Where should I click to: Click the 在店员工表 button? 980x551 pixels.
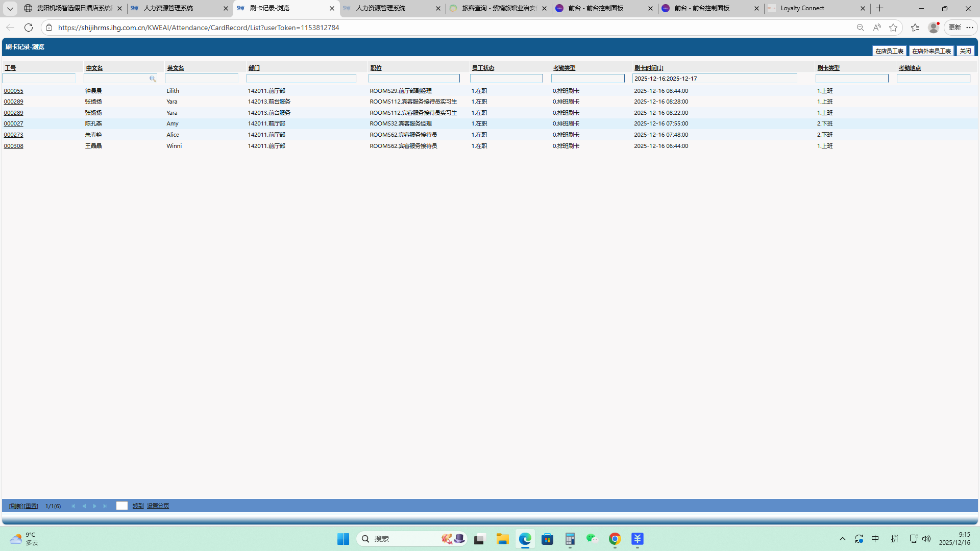coord(889,51)
